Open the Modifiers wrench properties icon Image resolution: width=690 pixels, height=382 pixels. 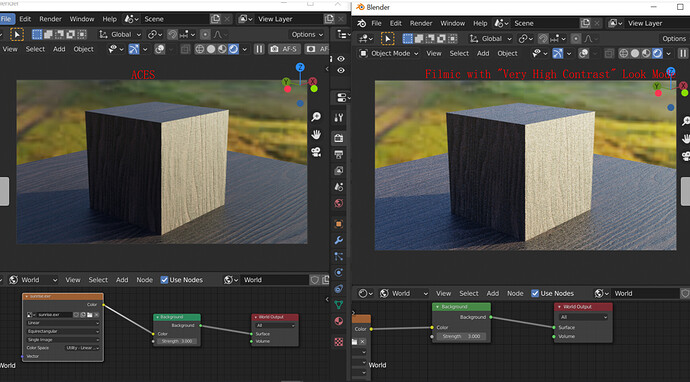point(338,240)
